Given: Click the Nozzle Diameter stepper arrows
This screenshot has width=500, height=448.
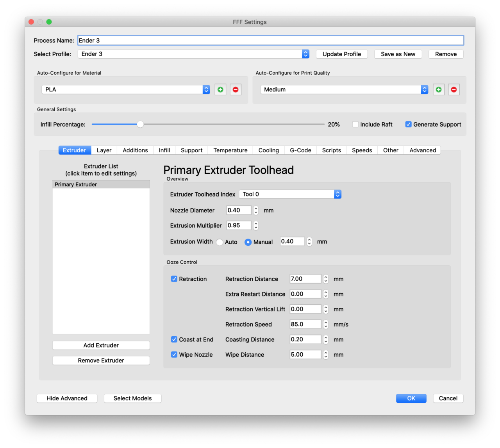Looking at the screenshot, I should pyautogui.click(x=256, y=211).
